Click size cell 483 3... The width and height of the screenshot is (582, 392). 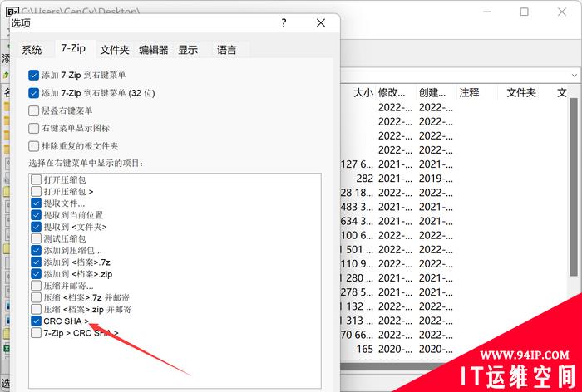[357, 207]
